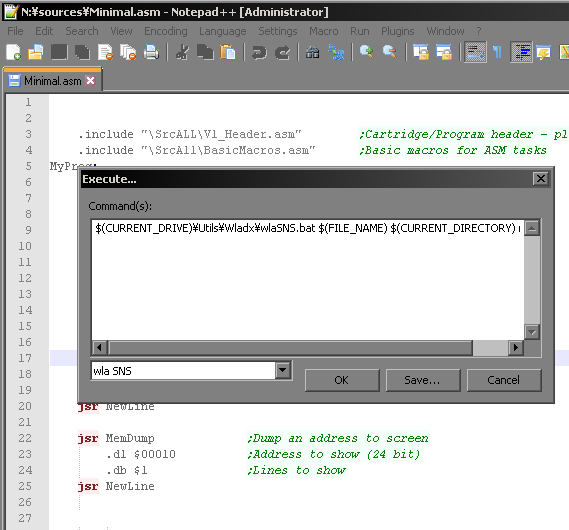Toggle Show All Characters pilcrow icon
This screenshot has width=569, height=530.
click(498, 52)
